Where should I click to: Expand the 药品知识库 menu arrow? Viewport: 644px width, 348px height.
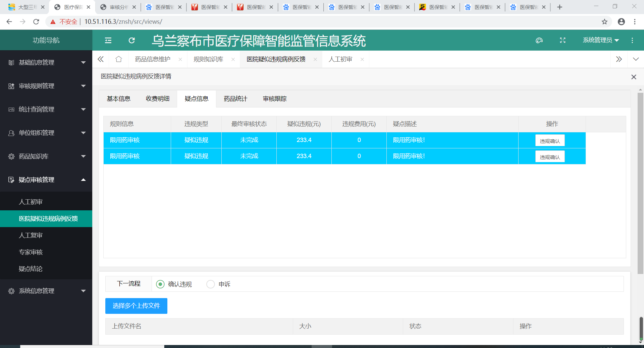pos(84,156)
